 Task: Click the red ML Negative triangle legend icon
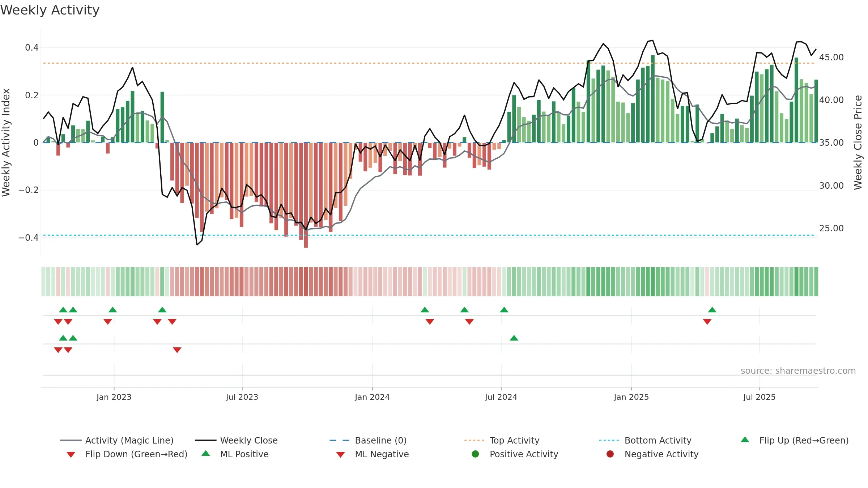[x=340, y=455]
